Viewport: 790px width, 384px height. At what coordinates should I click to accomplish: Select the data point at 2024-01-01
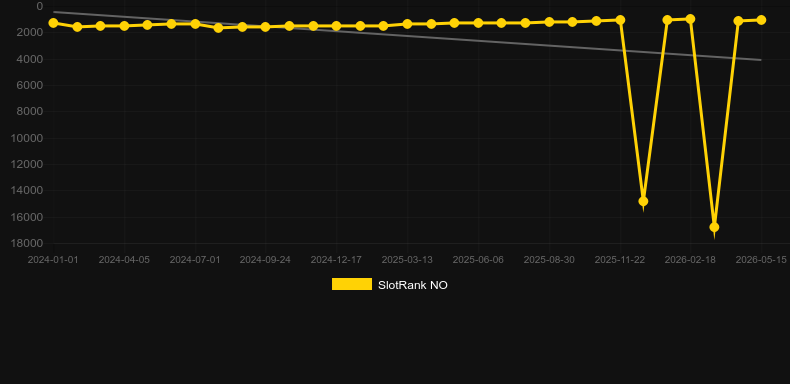[x=53, y=23]
